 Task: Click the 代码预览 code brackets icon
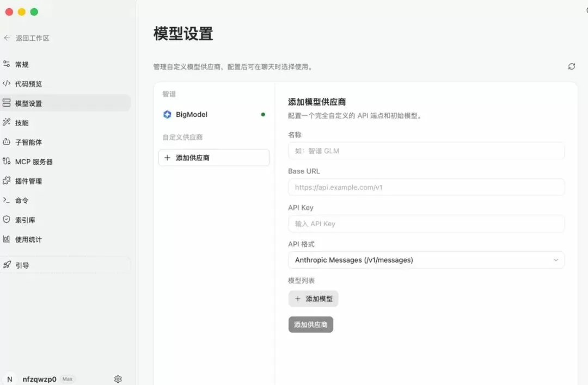(x=7, y=84)
